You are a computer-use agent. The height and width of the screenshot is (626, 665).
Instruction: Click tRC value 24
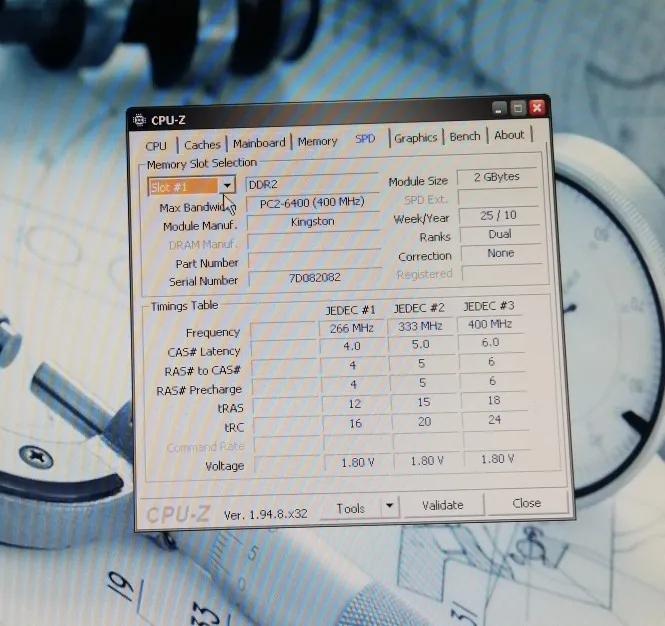tap(495, 419)
